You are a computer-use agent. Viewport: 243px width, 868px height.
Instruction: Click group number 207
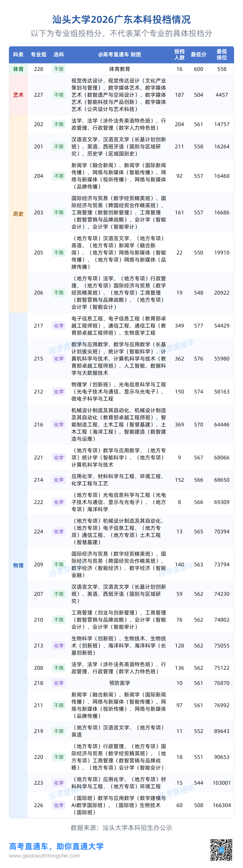(38, 594)
